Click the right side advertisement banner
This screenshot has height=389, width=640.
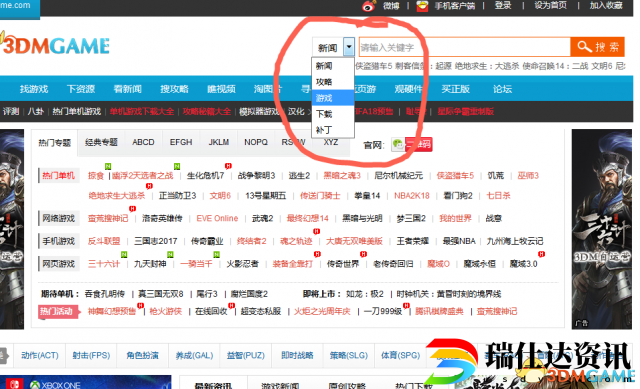tap(602, 229)
